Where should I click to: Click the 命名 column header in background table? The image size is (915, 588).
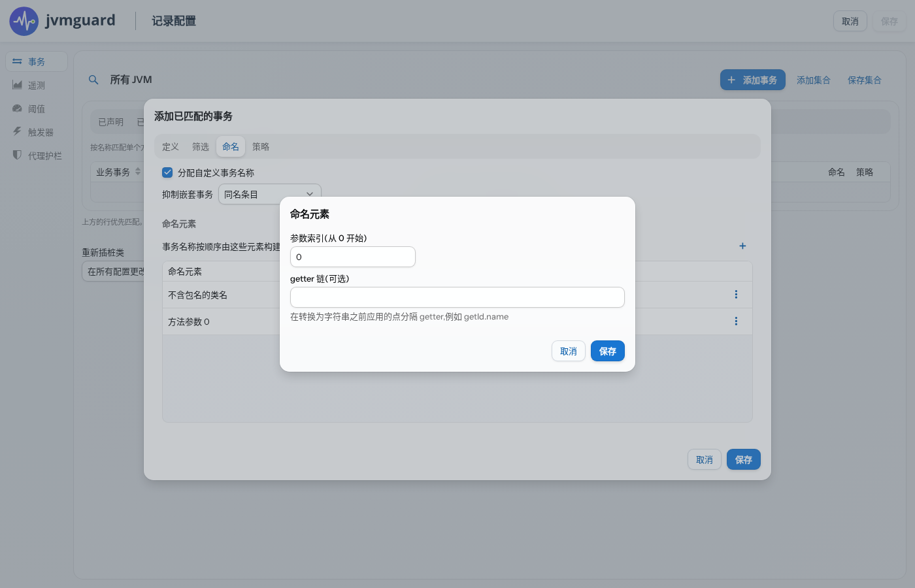(837, 172)
